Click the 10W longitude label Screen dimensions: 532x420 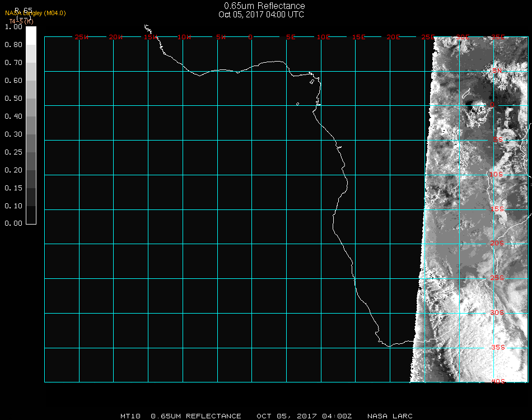point(185,38)
